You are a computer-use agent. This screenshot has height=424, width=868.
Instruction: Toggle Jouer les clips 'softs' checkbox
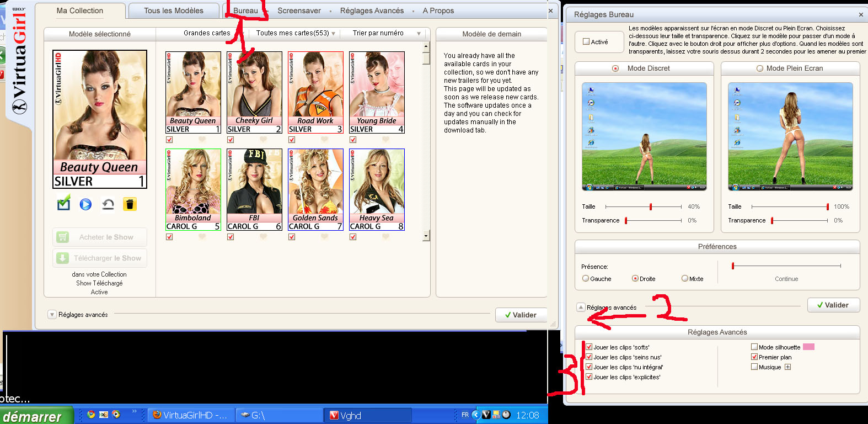pos(589,347)
